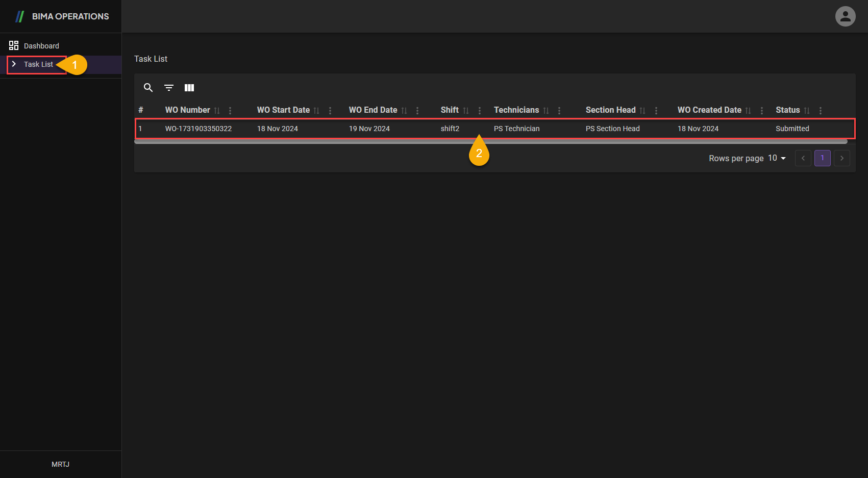Open the show/hide columns icon
Viewport: 868px width, 478px height.
tap(189, 88)
